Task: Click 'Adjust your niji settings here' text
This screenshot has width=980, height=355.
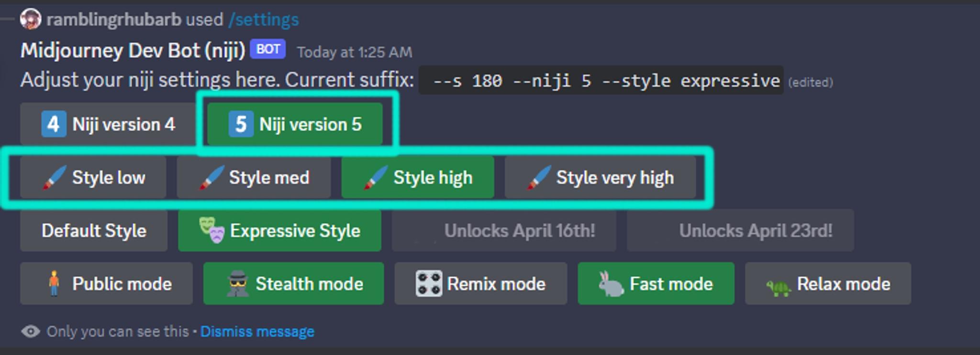Action: click(x=150, y=80)
